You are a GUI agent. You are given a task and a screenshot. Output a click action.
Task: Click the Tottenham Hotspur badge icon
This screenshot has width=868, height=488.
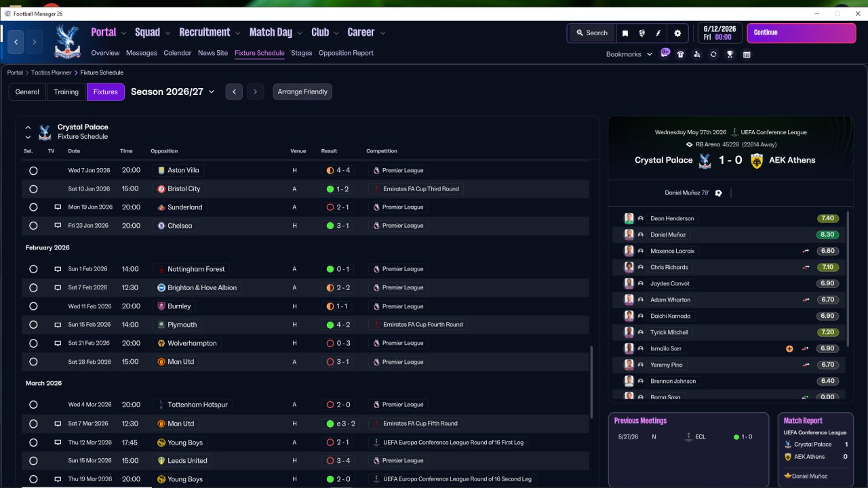coord(161,405)
